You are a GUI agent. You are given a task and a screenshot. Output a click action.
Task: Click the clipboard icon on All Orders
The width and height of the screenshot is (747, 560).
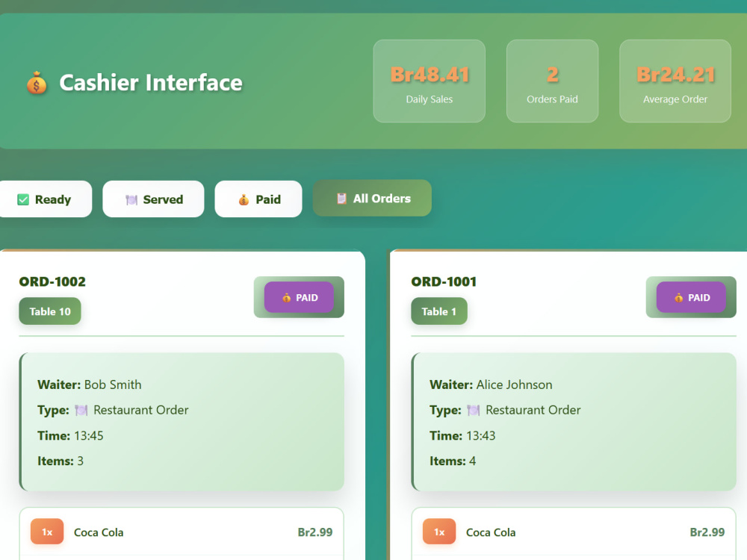[341, 198]
